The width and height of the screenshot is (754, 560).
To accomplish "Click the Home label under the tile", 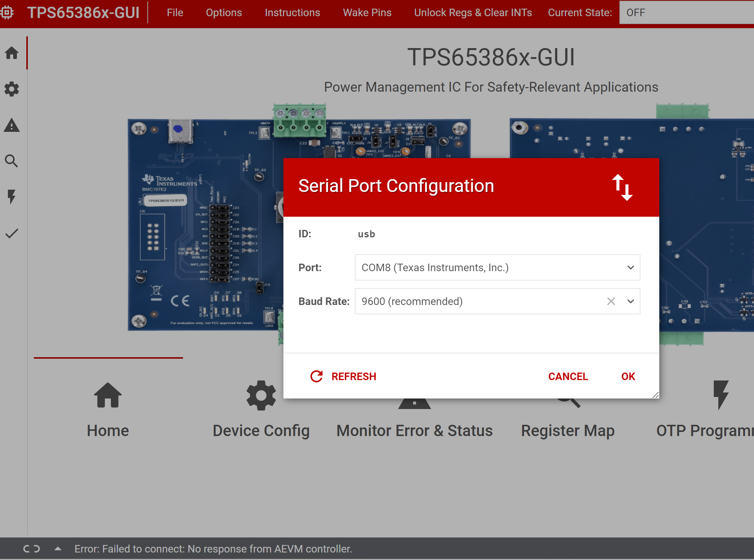I will [108, 431].
